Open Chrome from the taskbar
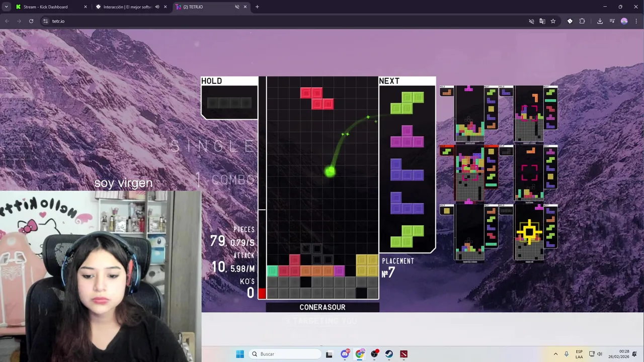This screenshot has width=644, height=362. pos(359,354)
